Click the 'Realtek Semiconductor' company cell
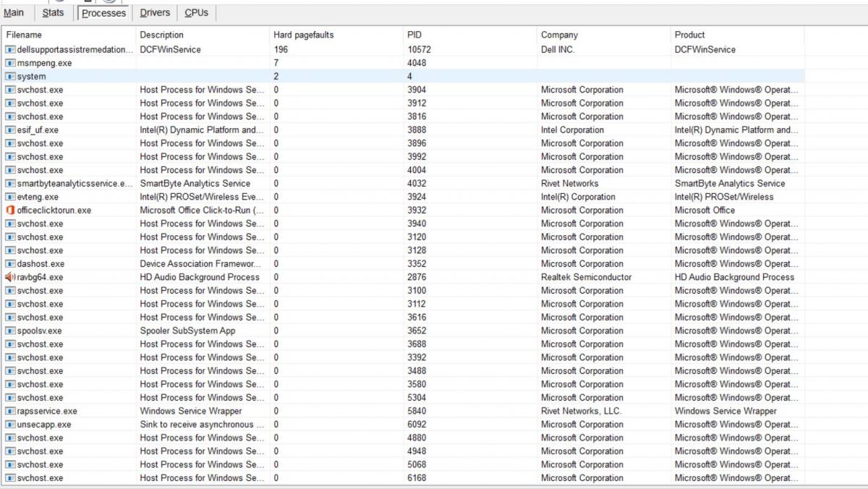Viewport: 868px width, 489px height. pos(586,277)
